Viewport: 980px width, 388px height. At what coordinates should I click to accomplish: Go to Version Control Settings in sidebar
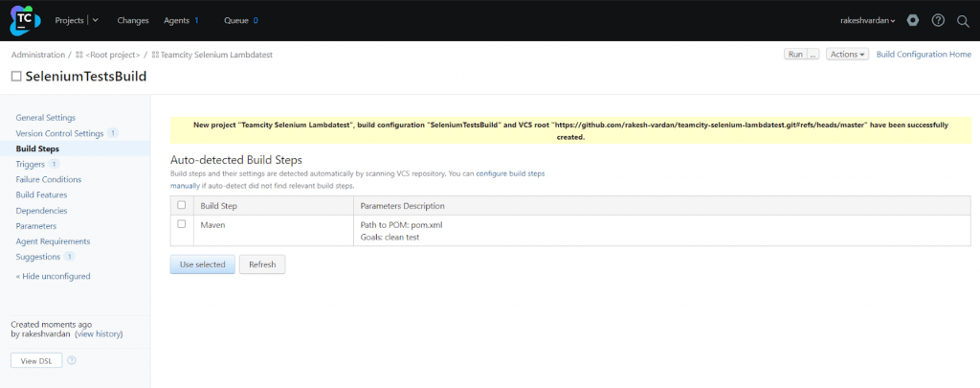59,133
